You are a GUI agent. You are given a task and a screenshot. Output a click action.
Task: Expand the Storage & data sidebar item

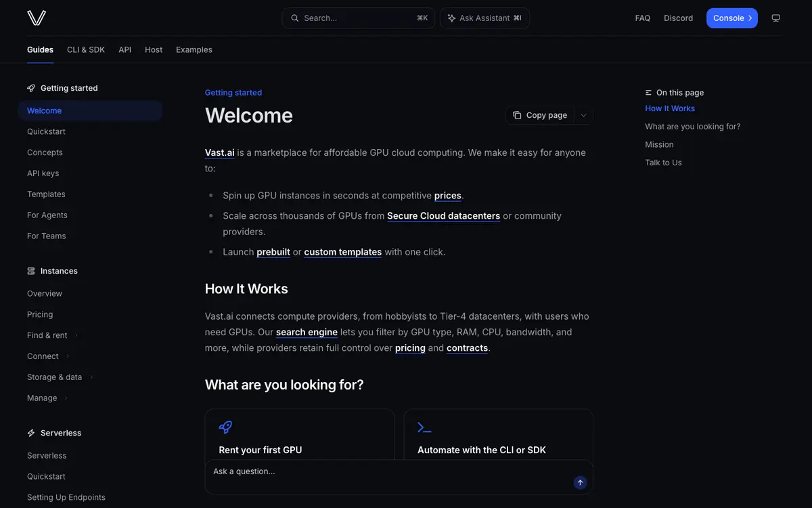click(91, 377)
